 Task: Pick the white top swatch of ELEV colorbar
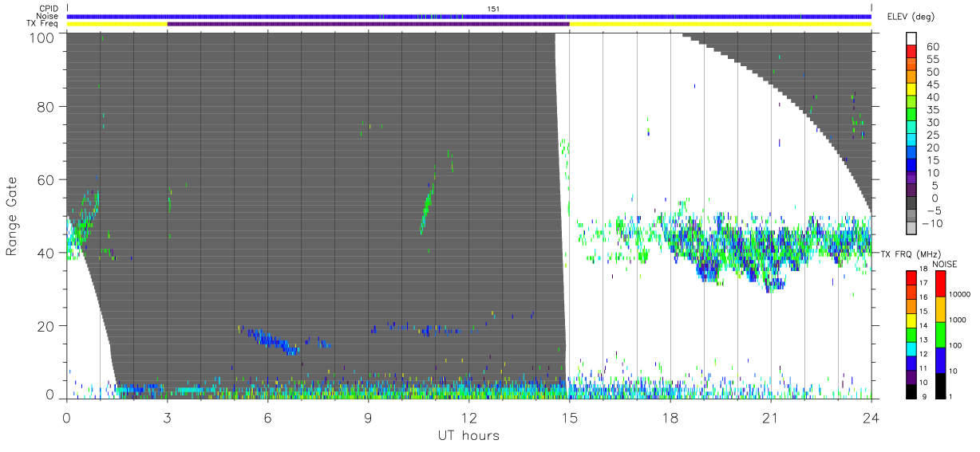pos(912,37)
